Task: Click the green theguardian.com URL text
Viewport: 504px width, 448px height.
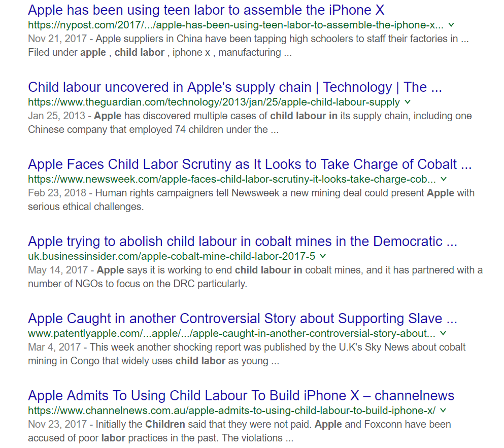Action: (x=214, y=102)
